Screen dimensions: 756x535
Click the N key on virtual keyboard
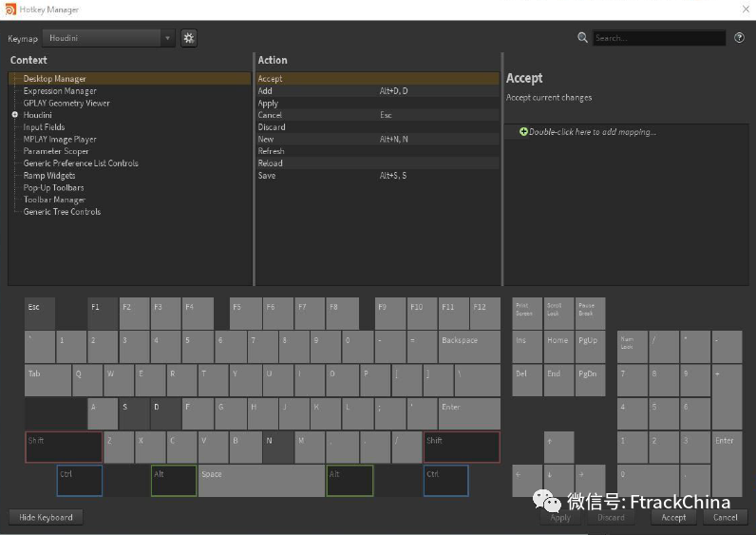tap(278, 448)
